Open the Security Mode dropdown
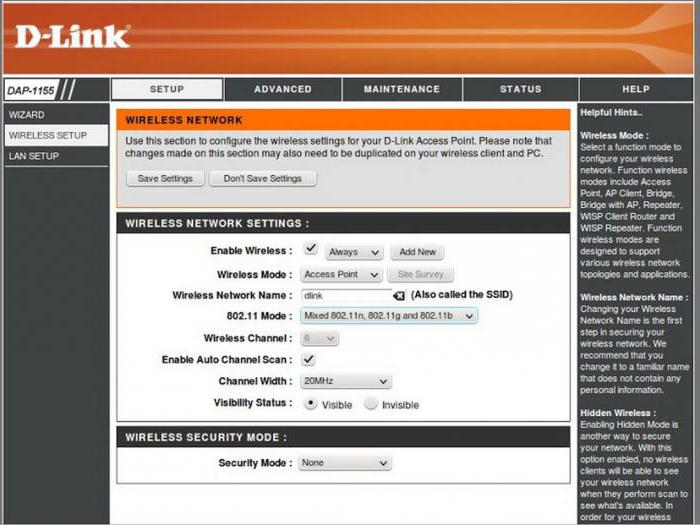 345,463
